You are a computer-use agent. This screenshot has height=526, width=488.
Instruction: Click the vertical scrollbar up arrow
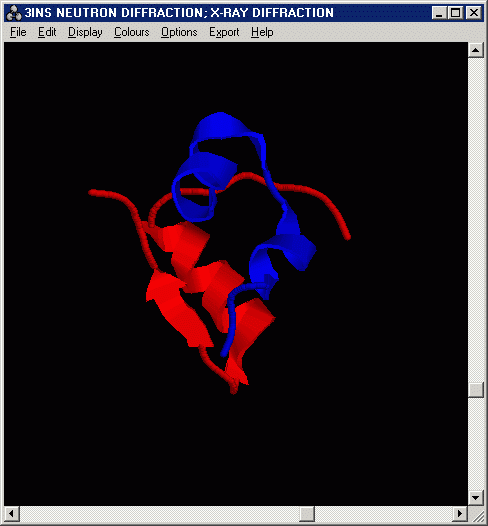(475, 50)
